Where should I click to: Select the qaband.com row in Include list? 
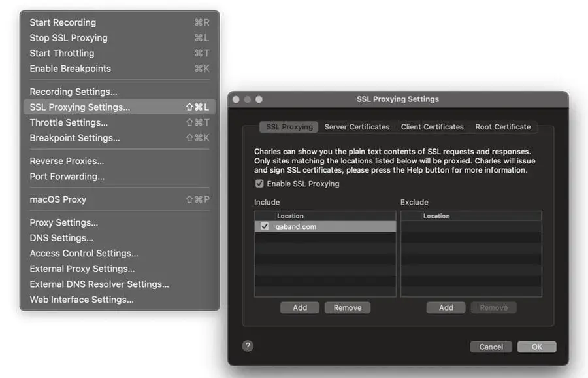tap(327, 226)
